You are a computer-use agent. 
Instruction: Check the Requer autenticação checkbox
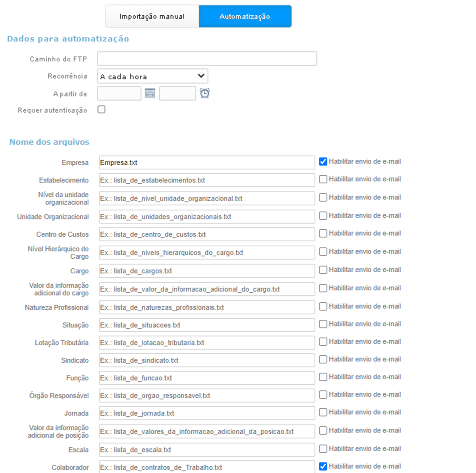tap(101, 109)
